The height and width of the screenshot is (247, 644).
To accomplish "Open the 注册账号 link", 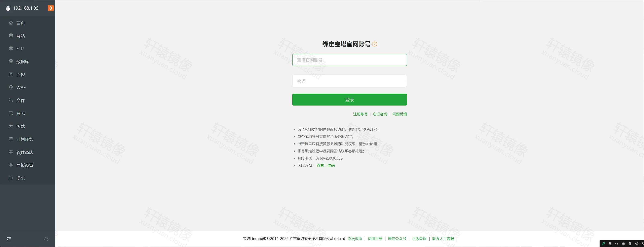I will click(x=360, y=114).
